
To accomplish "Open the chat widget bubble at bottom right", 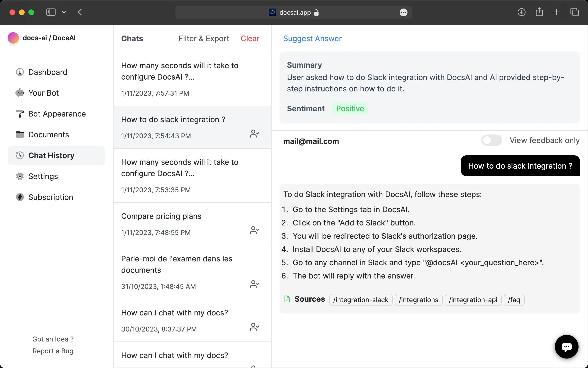I will point(566,347).
